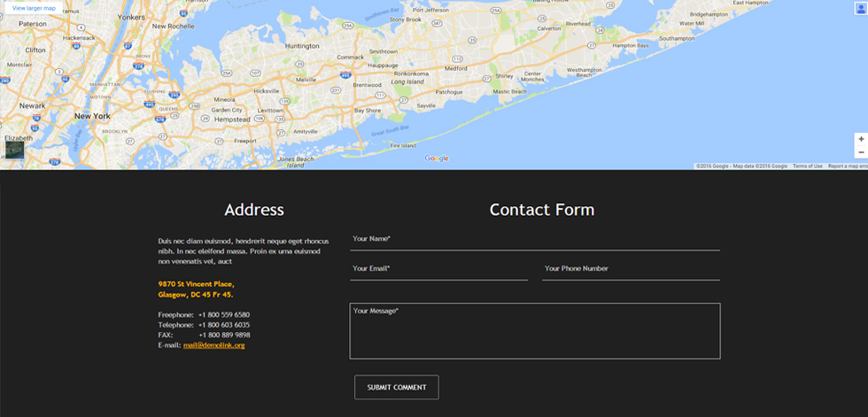Click the Patchogue label on map
The image size is (868, 417).
(449, 92)
